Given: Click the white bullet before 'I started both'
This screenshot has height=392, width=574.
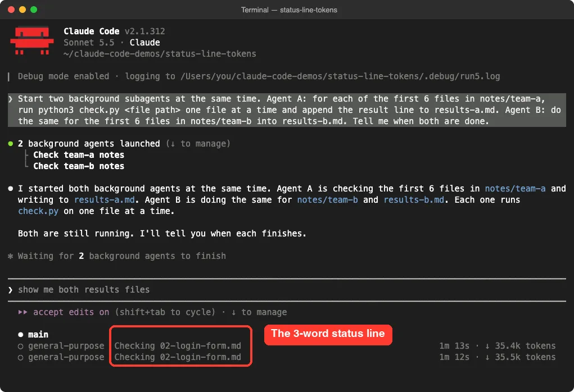Looking at the screenshot, I should pos(11,189).
